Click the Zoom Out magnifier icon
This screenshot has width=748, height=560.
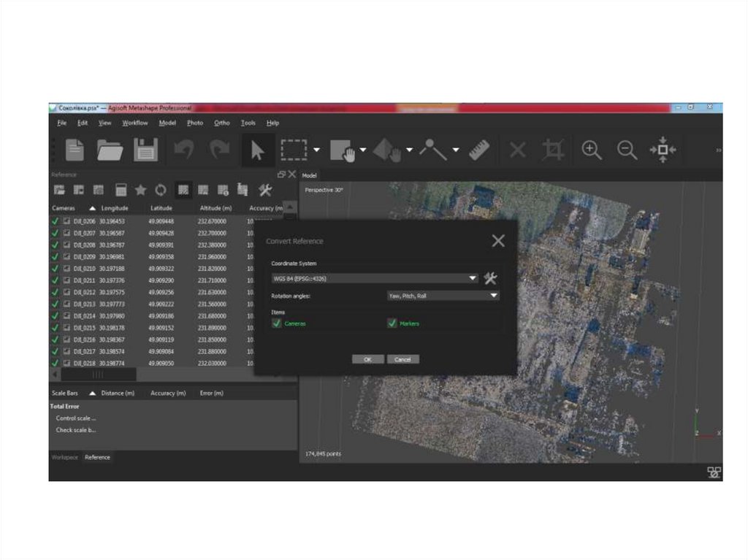tap(627, 150)
